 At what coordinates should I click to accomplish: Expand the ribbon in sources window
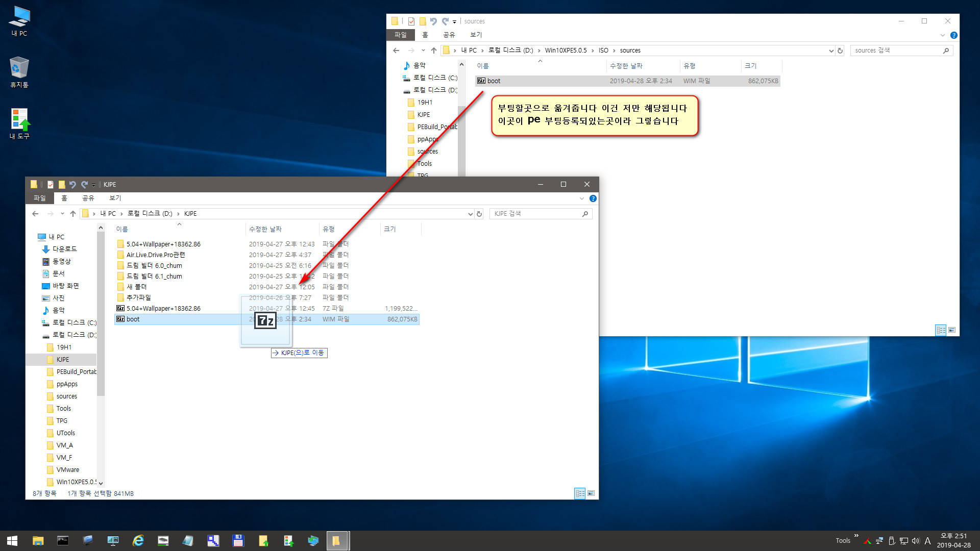point(942,35)
